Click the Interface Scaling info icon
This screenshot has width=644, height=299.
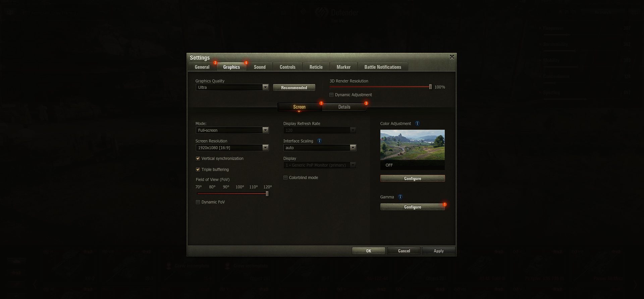[x=319, y=141]
